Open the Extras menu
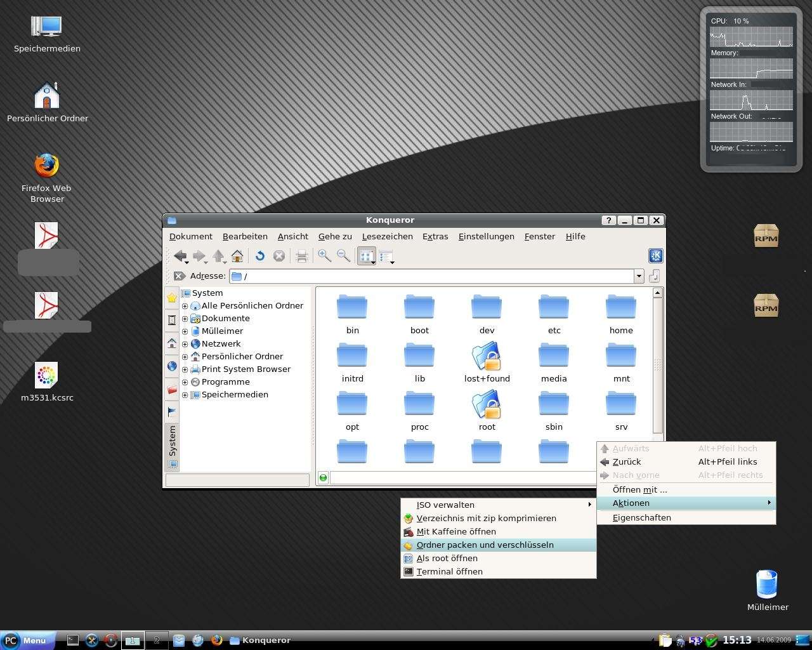The width and height of the screenshot is (812, 650). pos(435,236)
